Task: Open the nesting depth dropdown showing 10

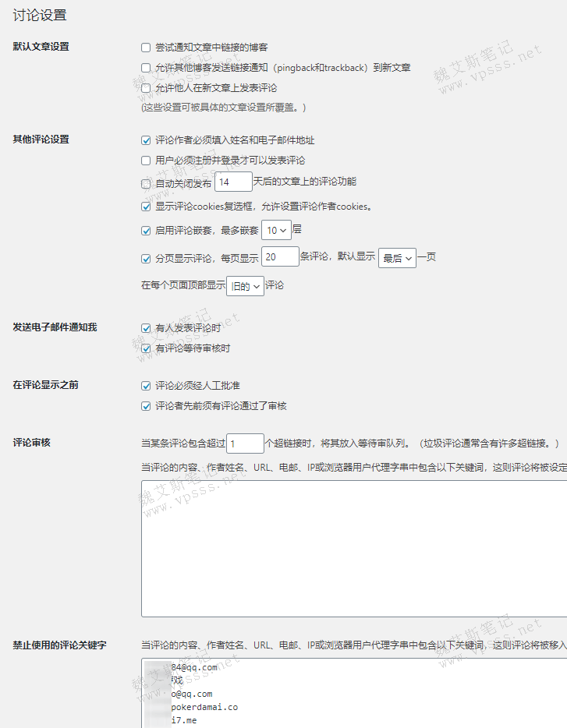Action: click(x=277, y=231)
